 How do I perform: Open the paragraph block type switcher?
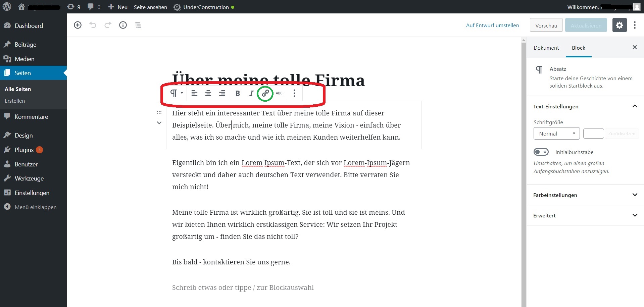(177, 93)
